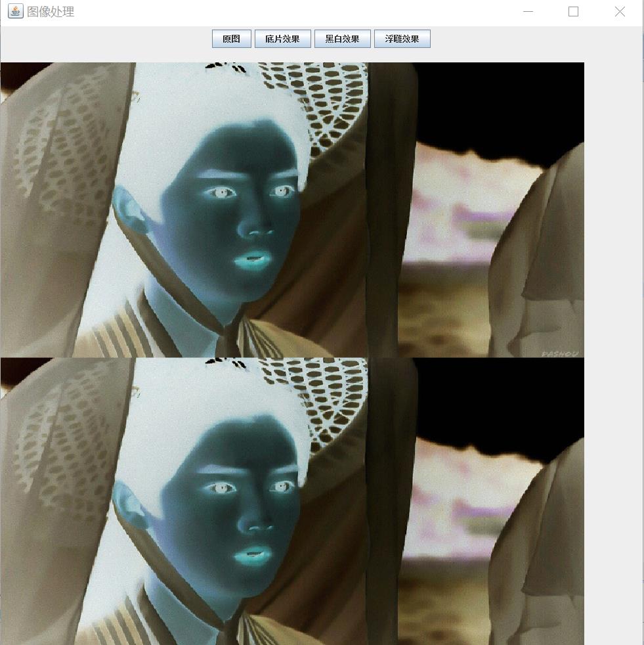Close the 图像处理 window

coord(620,12)
